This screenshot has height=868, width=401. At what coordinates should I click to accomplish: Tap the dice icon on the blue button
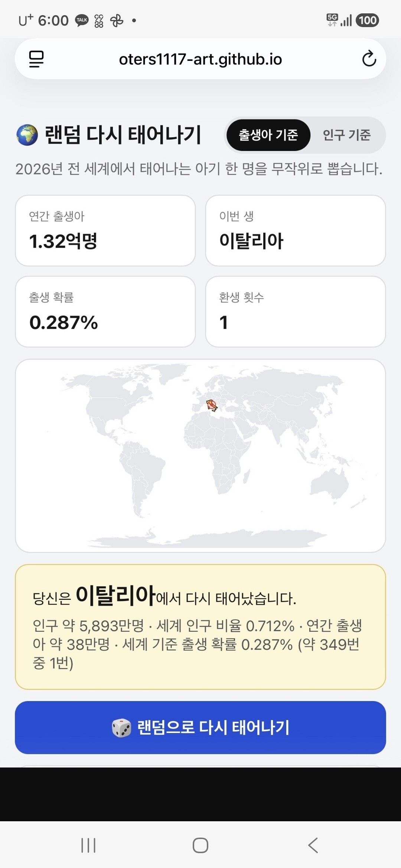point(121,727)
